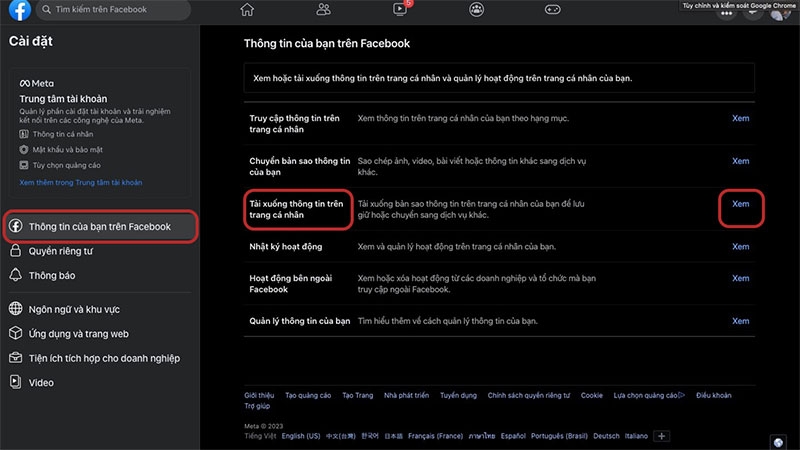Open the profile avatar in top right

click(779, 13)
